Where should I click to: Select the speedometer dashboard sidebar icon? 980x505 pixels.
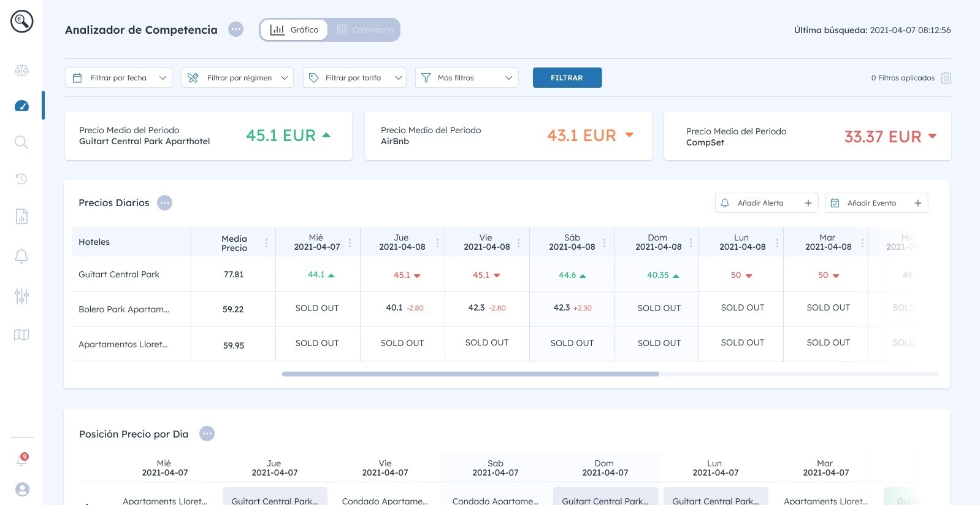coord(21,106)
